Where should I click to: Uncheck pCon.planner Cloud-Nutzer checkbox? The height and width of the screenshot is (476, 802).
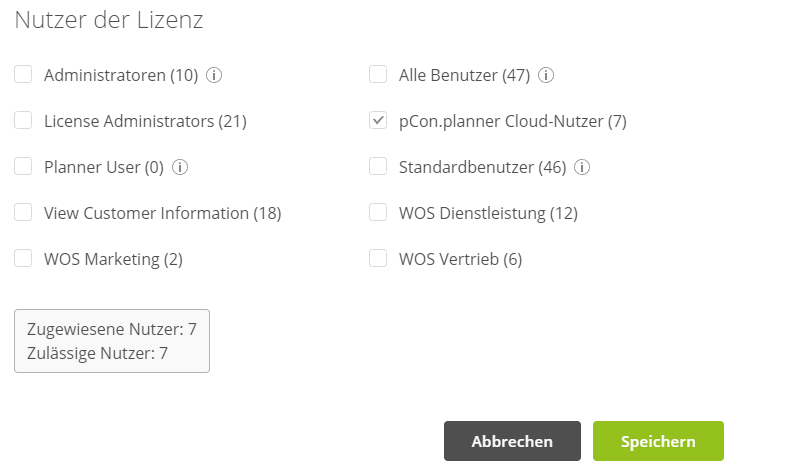378,120
